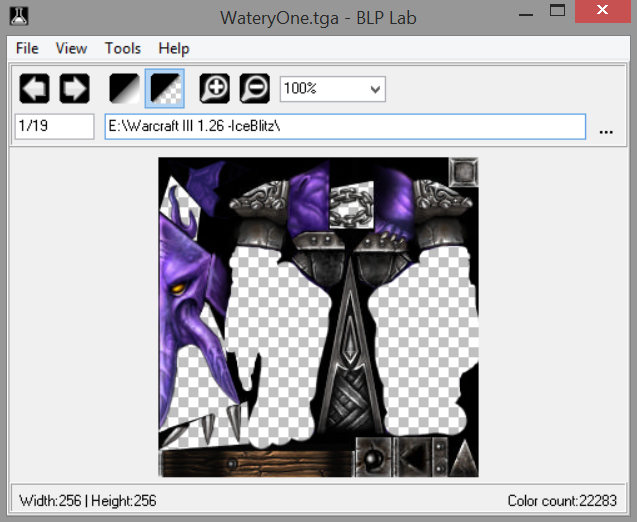
Task: Go to the previous image with left arrow
Action: click(x=35, y=88)
